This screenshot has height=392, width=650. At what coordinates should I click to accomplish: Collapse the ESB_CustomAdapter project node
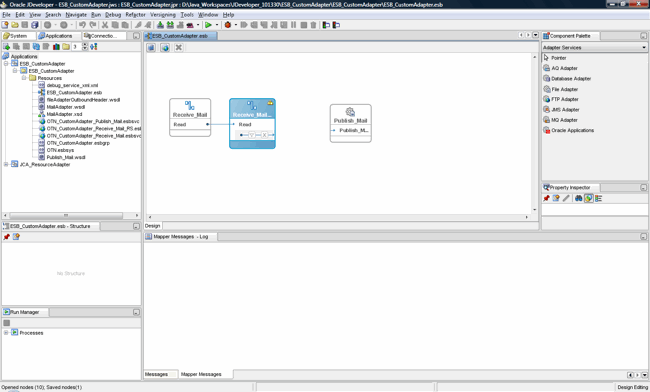point(15,70)
